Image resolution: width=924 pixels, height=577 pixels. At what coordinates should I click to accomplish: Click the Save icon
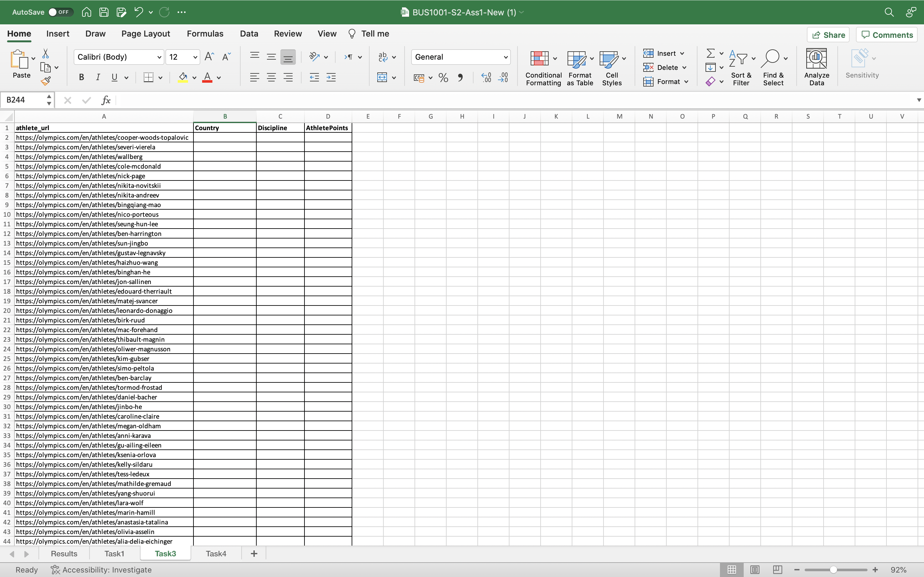tap(104, 12)
